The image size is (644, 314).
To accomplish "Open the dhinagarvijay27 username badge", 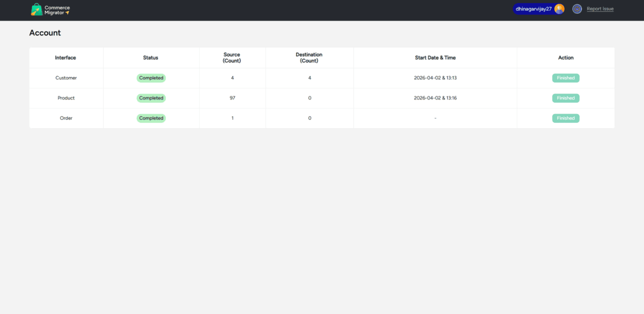I will pos(534,9).
